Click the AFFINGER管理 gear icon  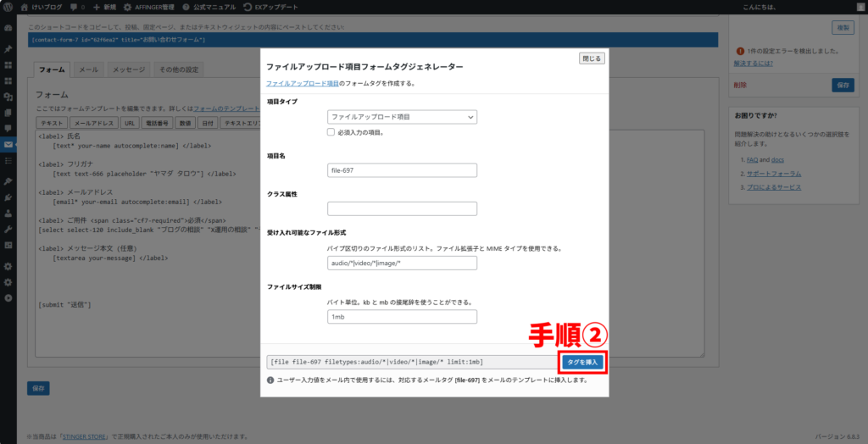coord(128,7)
